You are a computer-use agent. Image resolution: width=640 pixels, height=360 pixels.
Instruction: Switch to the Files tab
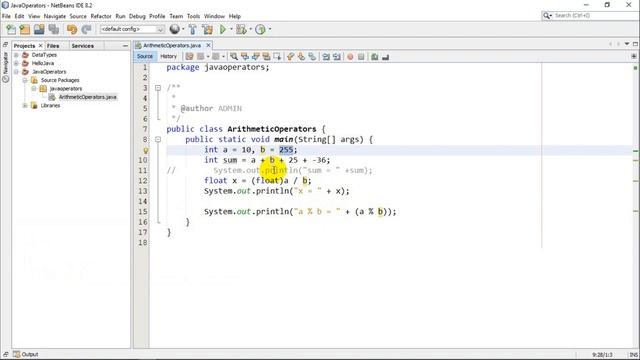click(x=53, y=46)
